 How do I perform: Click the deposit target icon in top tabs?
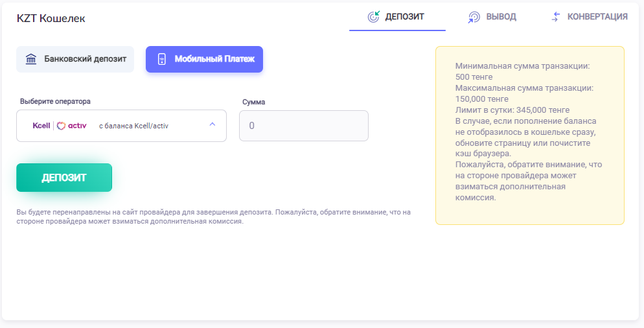coord(373,17)
